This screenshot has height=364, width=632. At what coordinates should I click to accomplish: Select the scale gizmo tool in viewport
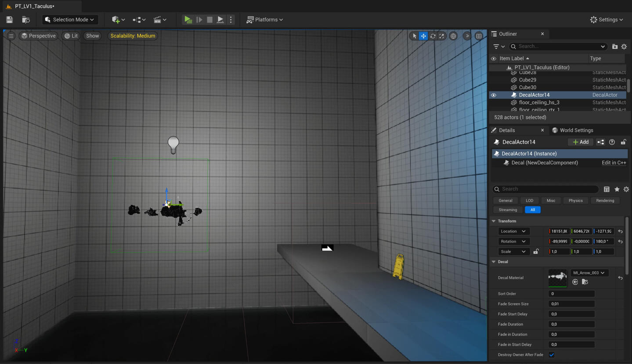(442, 36)
